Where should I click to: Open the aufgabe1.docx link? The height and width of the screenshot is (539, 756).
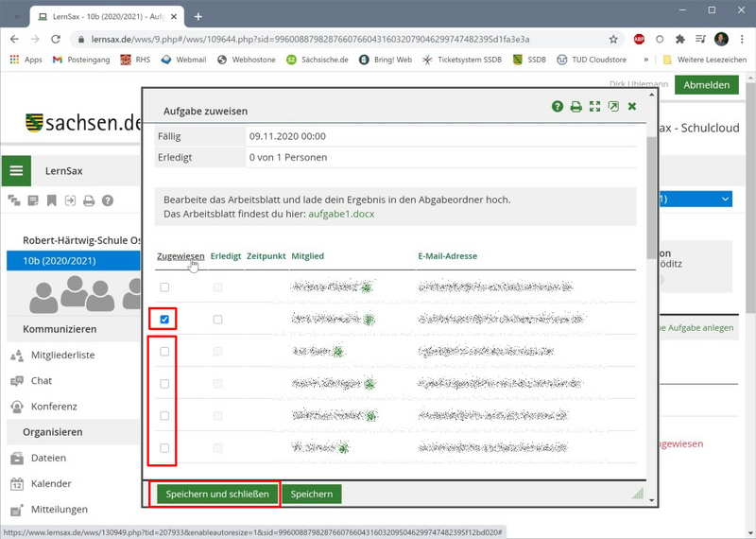point(341,215)
